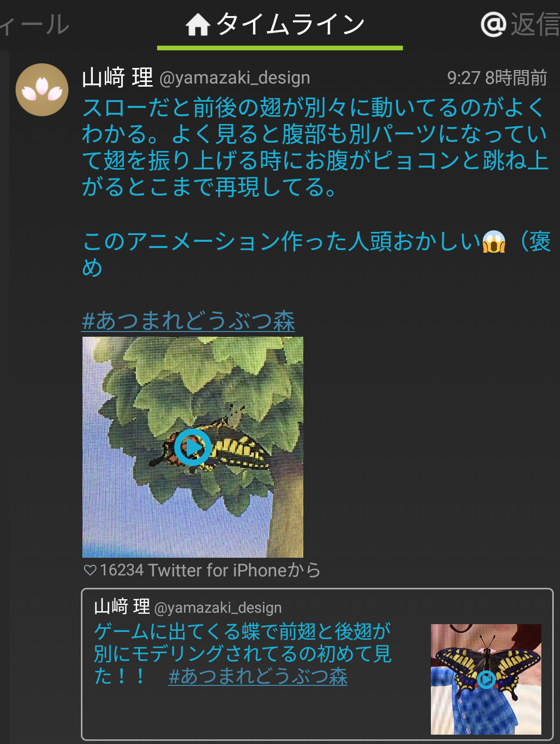Tap the 山﨑 理 name in tweet header

(118, 78)
